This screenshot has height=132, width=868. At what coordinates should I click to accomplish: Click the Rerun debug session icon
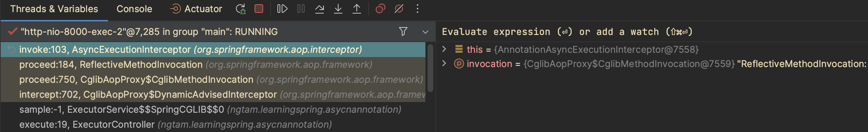241,9
